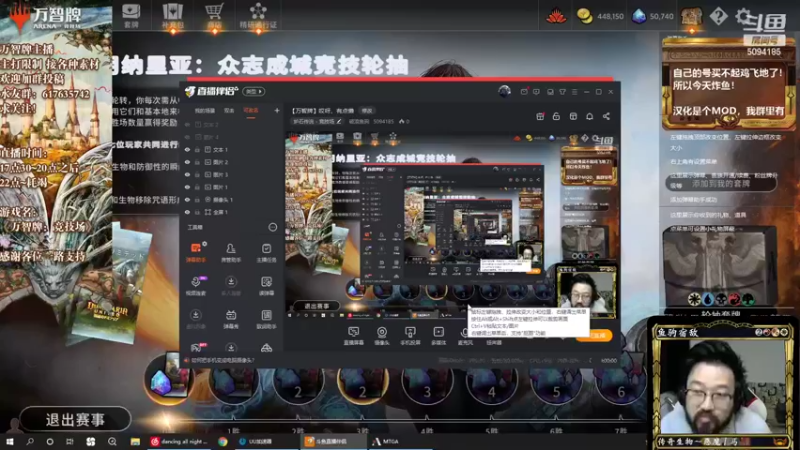The image size is (800, 450).
Task: Select layer row 全屏 1
Action: click(232, 212)
